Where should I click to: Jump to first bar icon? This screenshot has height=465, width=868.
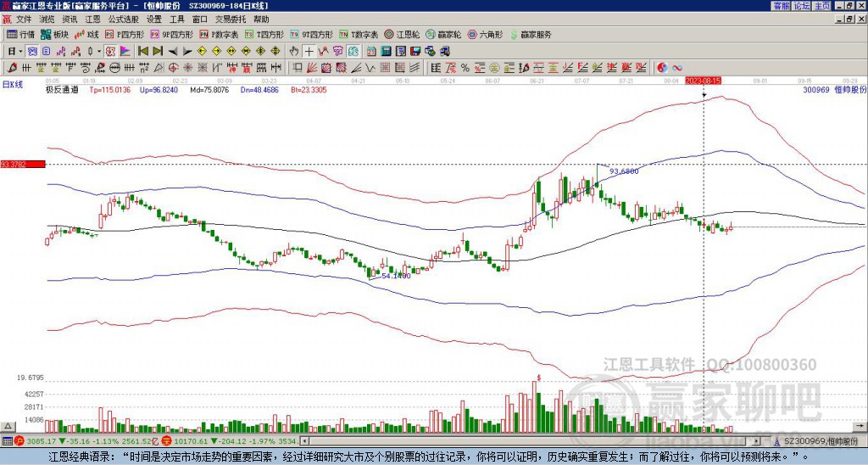click(142, 51)
